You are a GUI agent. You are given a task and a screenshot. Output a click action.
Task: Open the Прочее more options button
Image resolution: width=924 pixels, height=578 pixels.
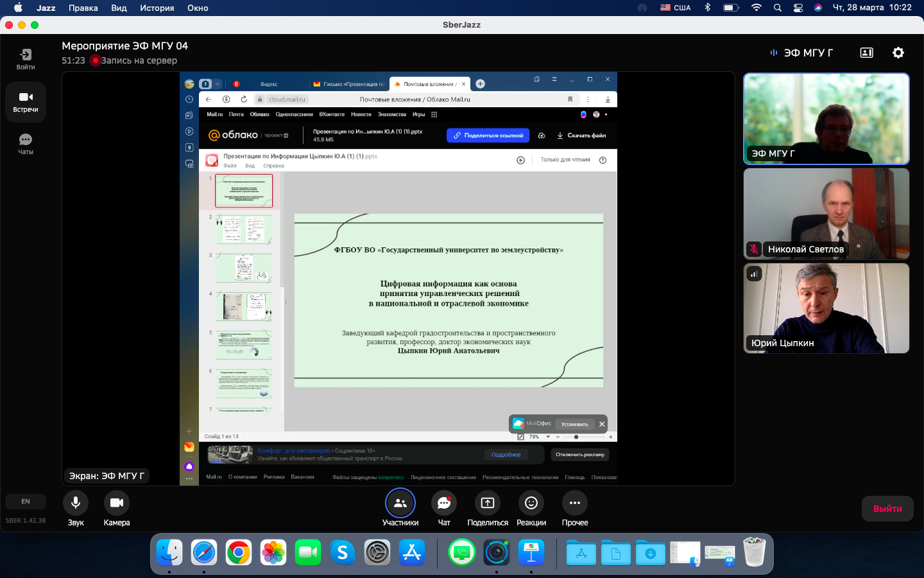click(x=575, y=503)
